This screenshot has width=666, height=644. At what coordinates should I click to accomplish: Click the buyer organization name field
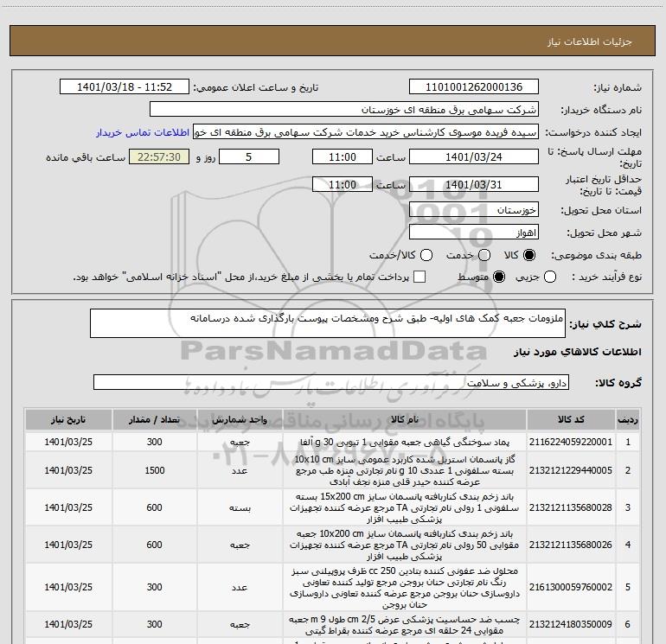click(x=343, y=111)
